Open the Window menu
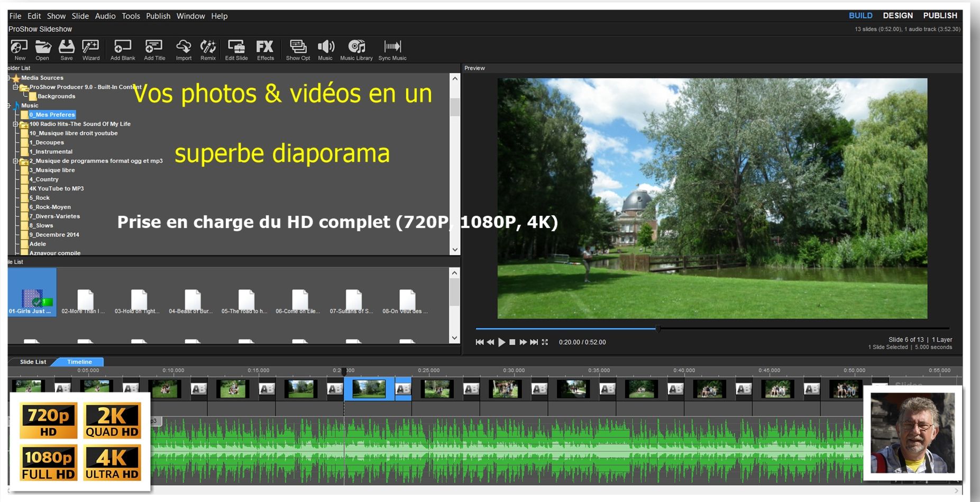 190,16
